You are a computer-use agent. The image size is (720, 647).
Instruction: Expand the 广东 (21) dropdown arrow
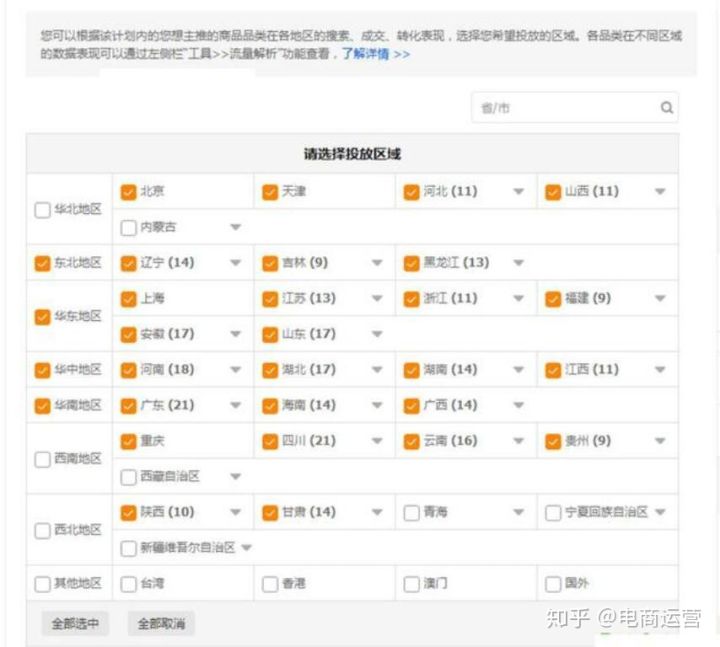pos(236,406)
